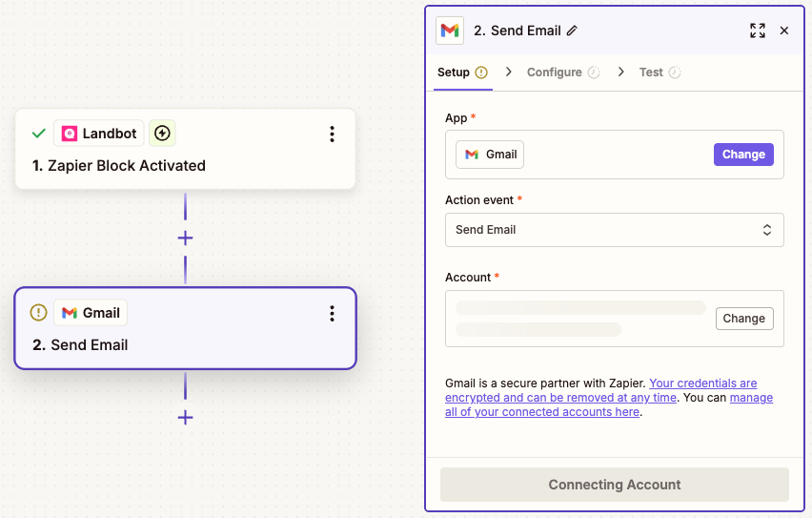Image resolution: width=812 pixels, height=518 pixels.
Task: Close the Send Email side panel
Action: tap(784, 31)
